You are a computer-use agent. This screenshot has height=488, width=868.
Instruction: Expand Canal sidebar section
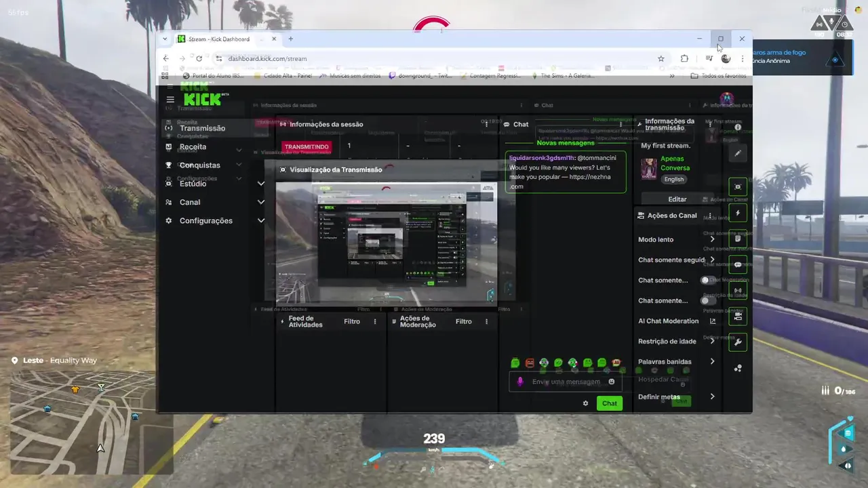[x=261, y=202]
